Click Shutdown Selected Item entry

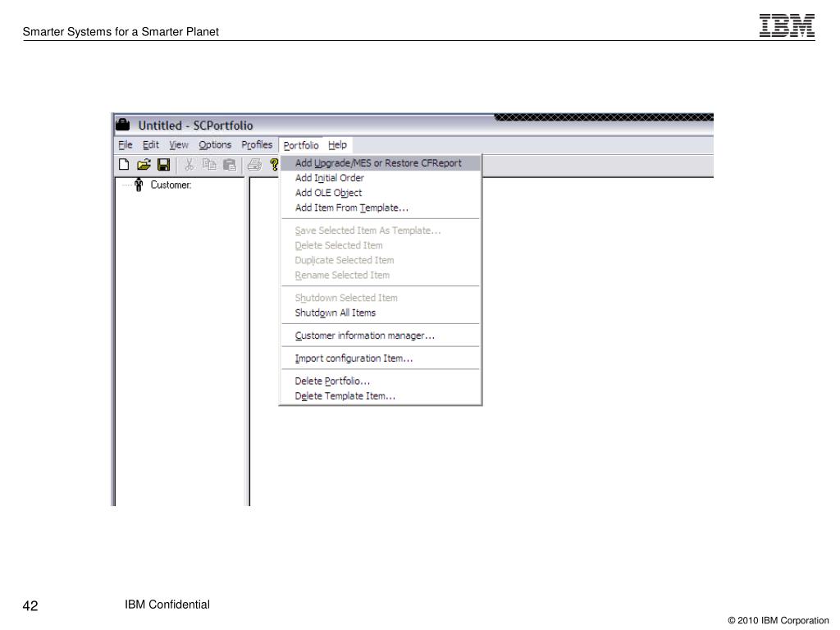(x=380, y=298)
